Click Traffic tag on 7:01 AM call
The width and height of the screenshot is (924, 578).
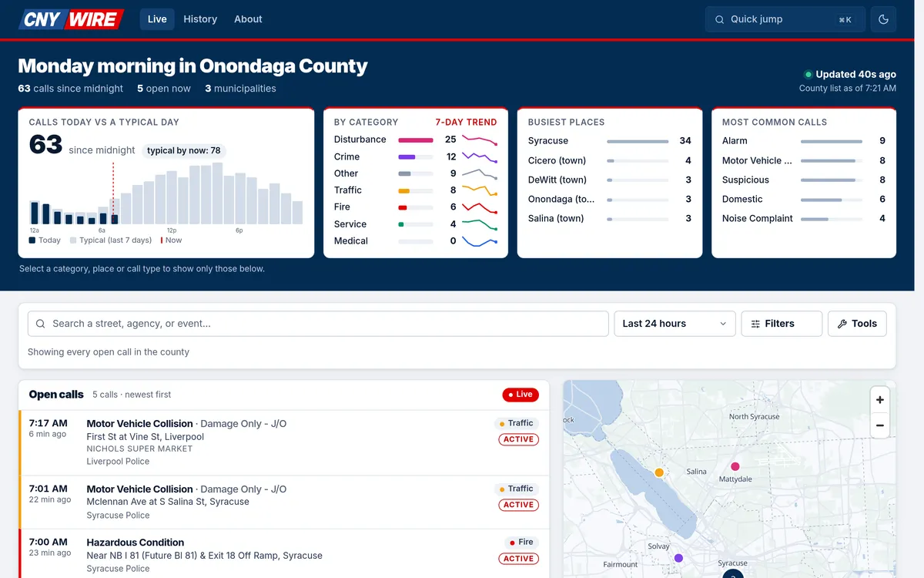(x=517, y=489)
